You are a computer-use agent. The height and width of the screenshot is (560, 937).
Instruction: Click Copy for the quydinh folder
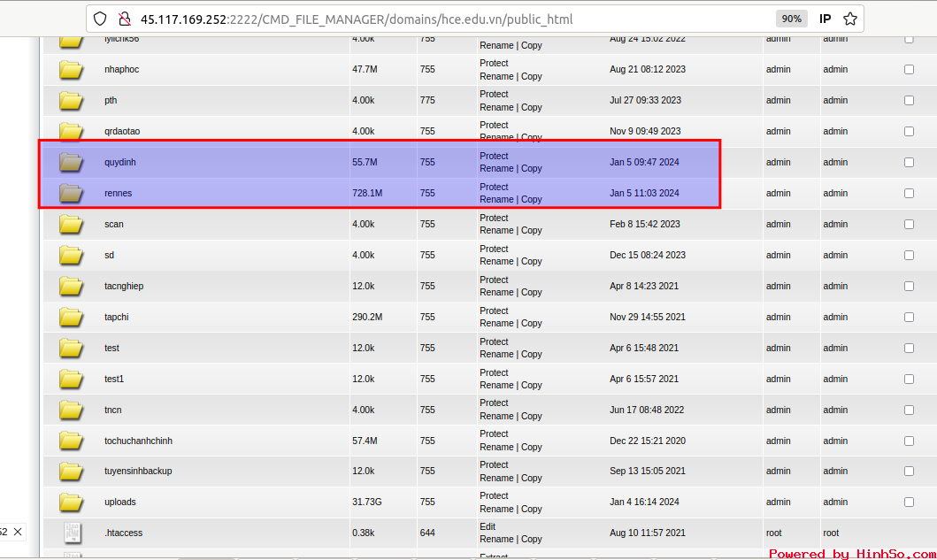pyautogui.click(x=531, y=169)
